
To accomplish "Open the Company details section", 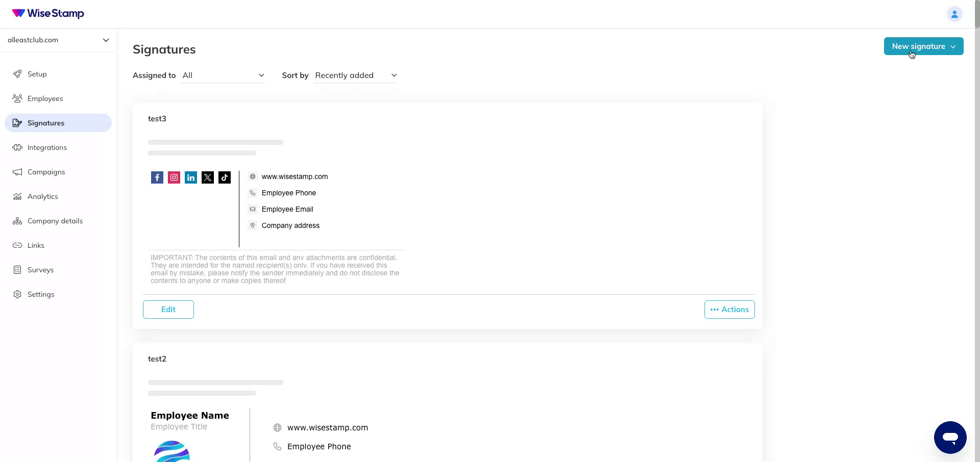I will [x=55, y=221].
